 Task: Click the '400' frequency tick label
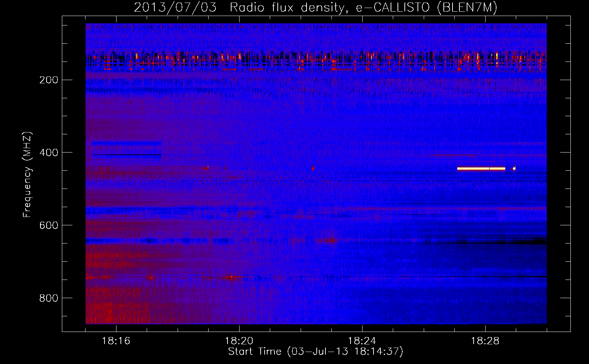click(x=48, y=153)
